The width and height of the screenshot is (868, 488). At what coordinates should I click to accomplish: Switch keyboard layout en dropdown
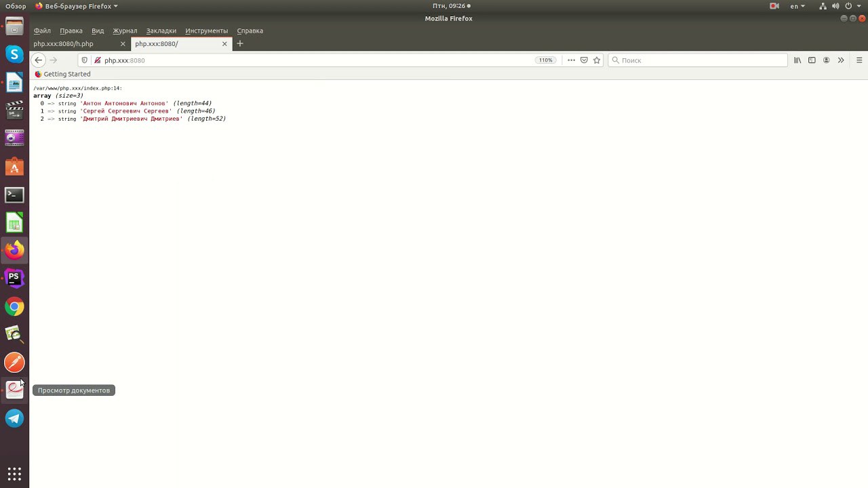(x=797, y=6)
